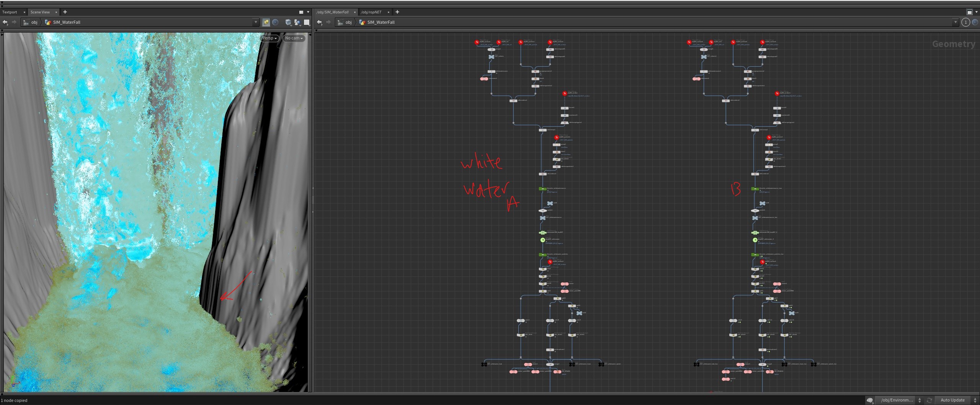Viewport: 980px width, 405px height.
Task: Go forward in Scene View path history
Action: (14, 22)
